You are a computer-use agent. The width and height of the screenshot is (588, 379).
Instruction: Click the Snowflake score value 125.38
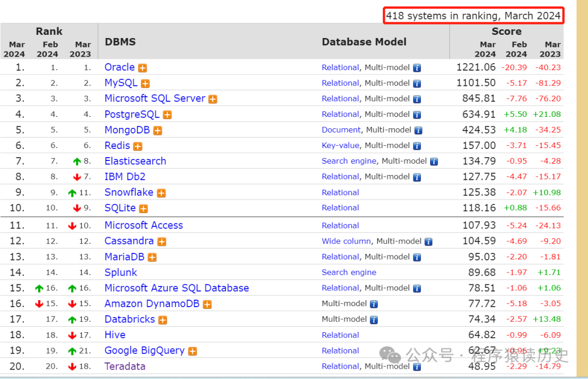[479, 192]
